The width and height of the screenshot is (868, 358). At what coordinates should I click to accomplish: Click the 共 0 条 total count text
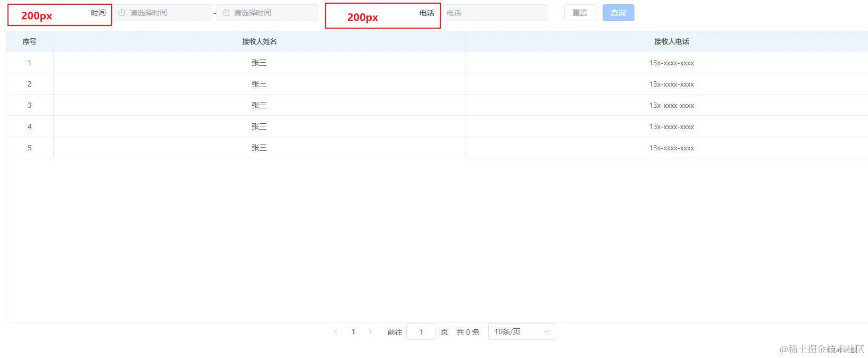(468, 332)
